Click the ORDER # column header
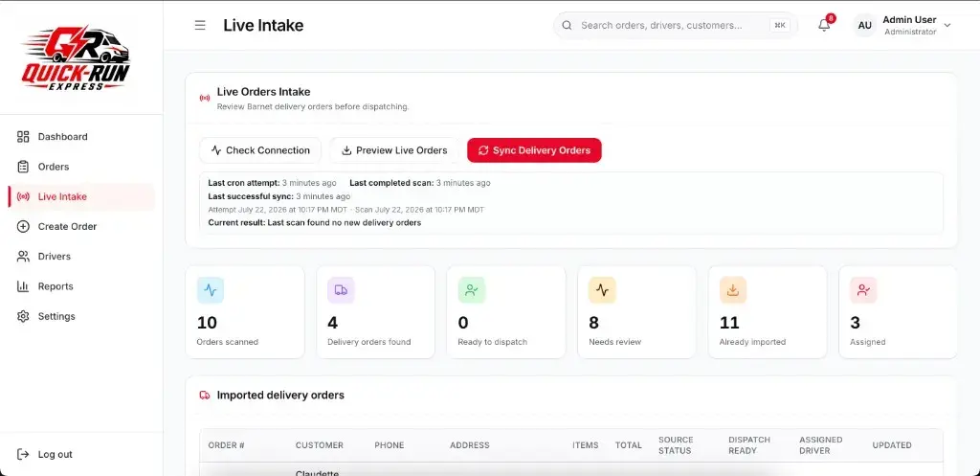This screenshot has width=980, height=476. (226, 445)
